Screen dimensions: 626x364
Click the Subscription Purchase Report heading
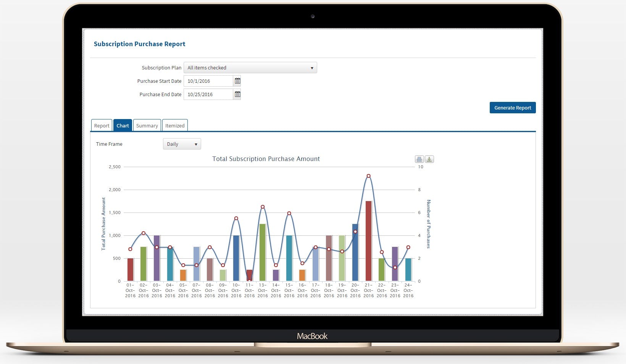[140, 44]
